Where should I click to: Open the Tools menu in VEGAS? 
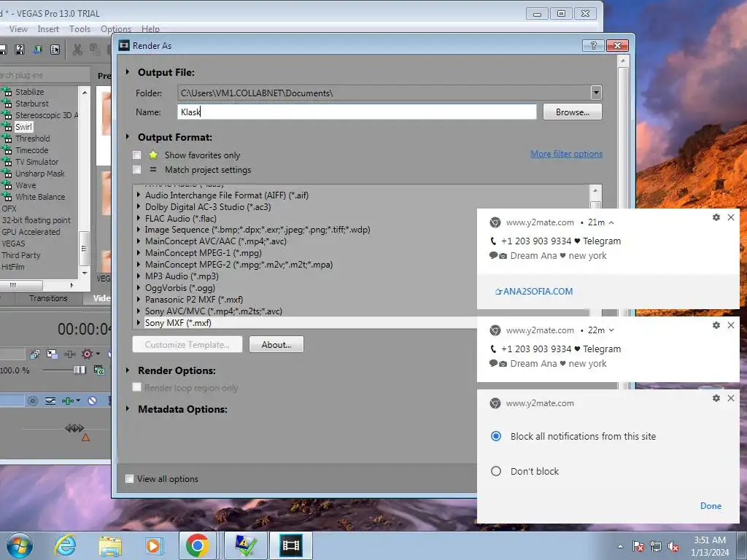click(x=80, y=29)
